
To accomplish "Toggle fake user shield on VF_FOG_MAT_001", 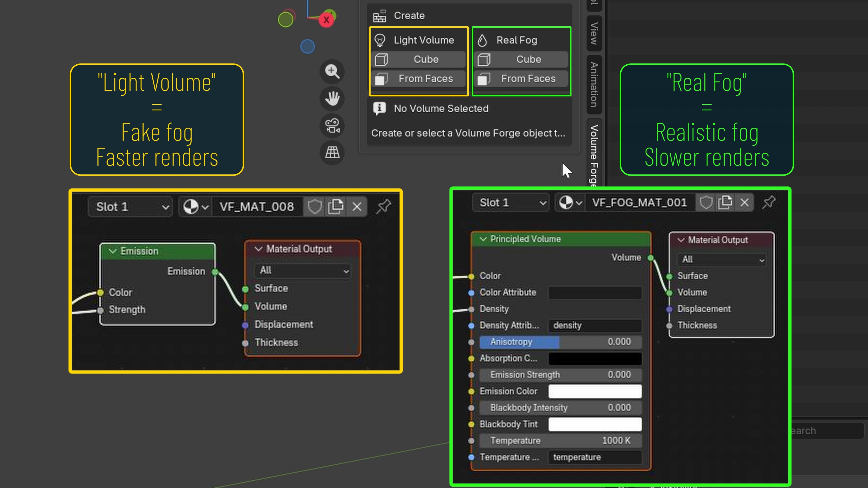I will click(x=706, y=202).
